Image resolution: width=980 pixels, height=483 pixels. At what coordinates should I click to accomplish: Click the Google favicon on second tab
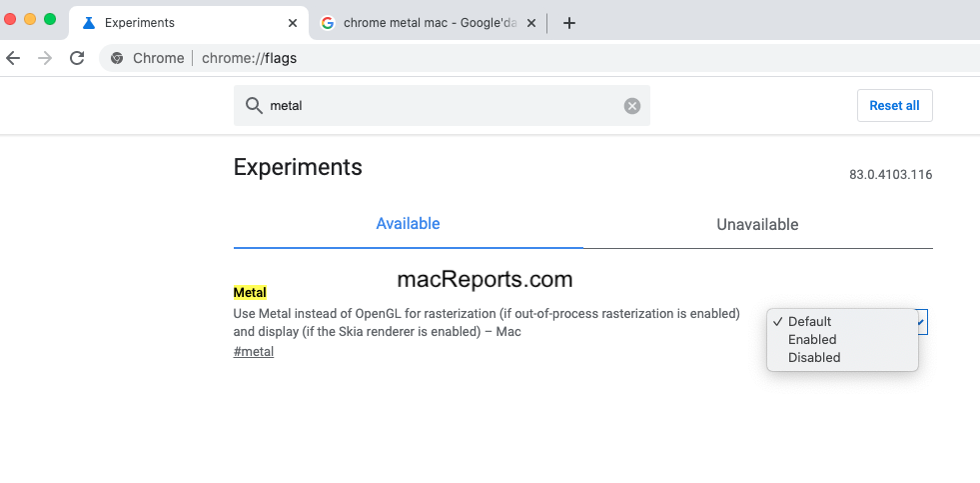click(328, 23)
